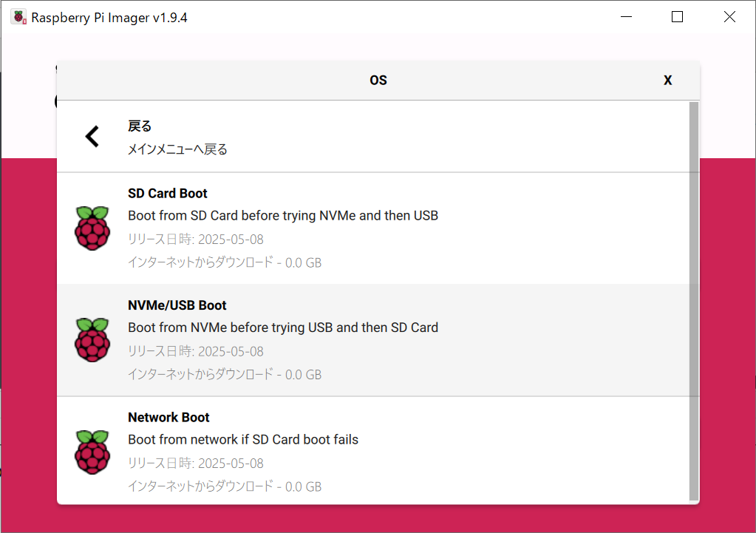Click the raspberry icon beside SD Card Boot
Screen dimensions: 756x533
tap(92, 228)
